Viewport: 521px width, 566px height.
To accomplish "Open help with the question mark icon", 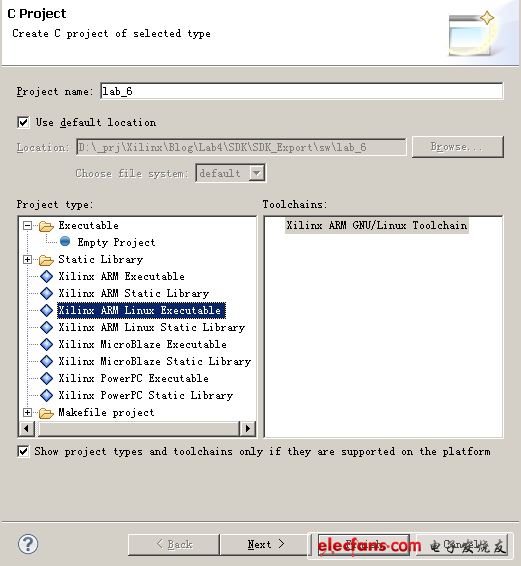I will (28, 544).
